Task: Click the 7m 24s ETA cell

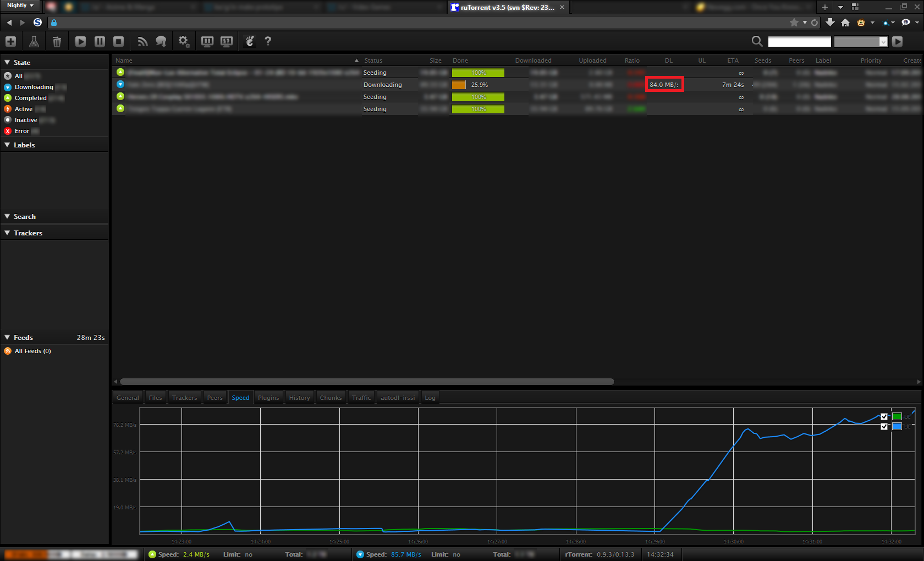Action: (x=733, y=85)
